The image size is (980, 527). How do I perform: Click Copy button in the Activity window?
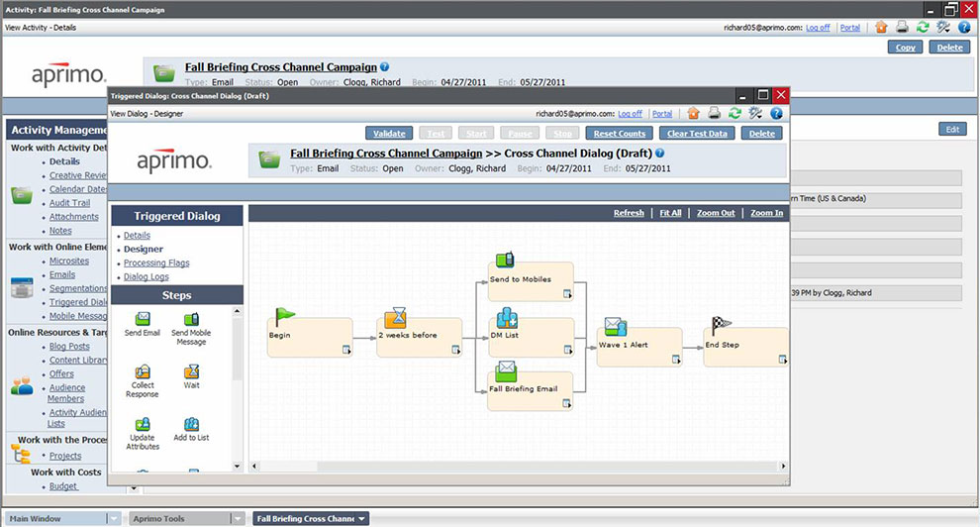click(905, 47)
